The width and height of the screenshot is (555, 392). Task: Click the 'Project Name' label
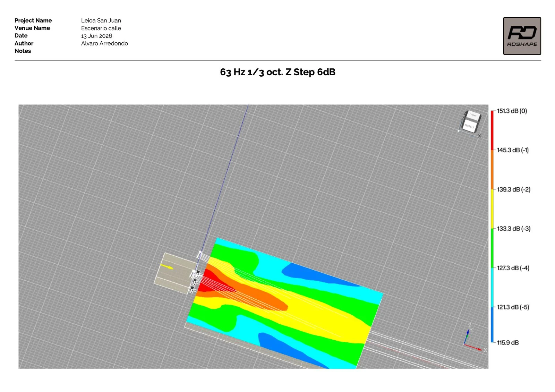[33, 20]
